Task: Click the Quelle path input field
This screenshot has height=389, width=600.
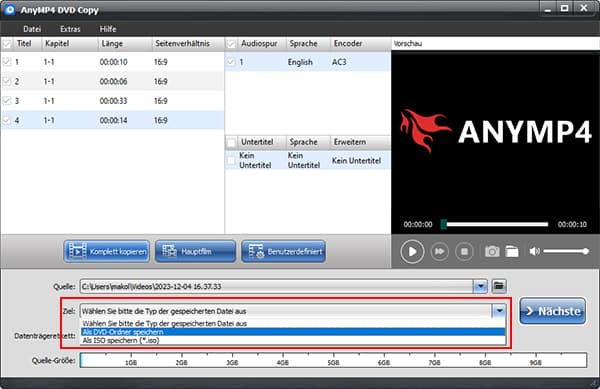Action: click(x=277, y=286)
